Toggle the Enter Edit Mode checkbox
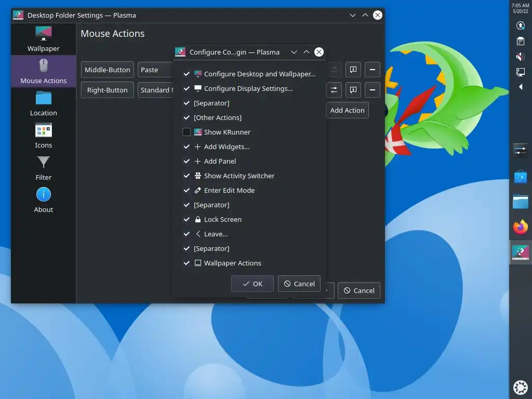Screen dimensions: 532x399 [187, 190]
